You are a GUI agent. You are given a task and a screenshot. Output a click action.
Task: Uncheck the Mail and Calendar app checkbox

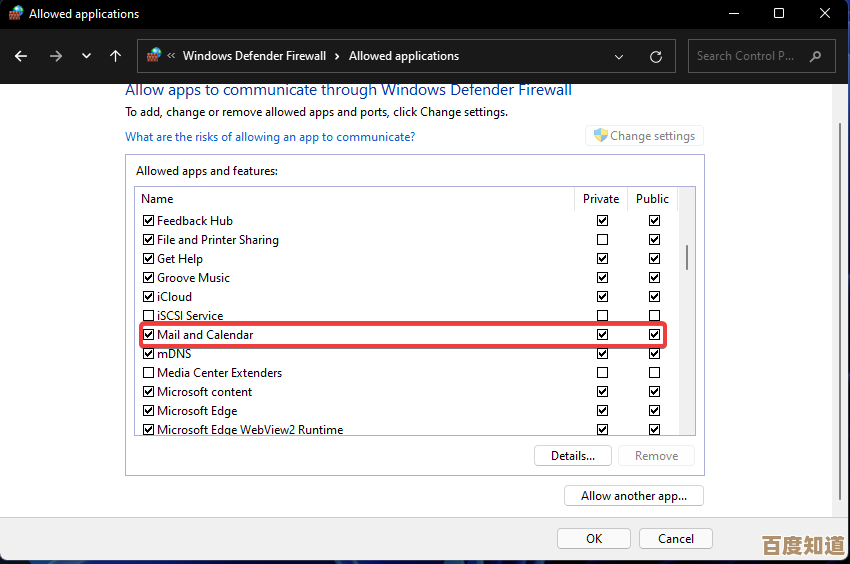pyautogui.click(x=148, y=335)
